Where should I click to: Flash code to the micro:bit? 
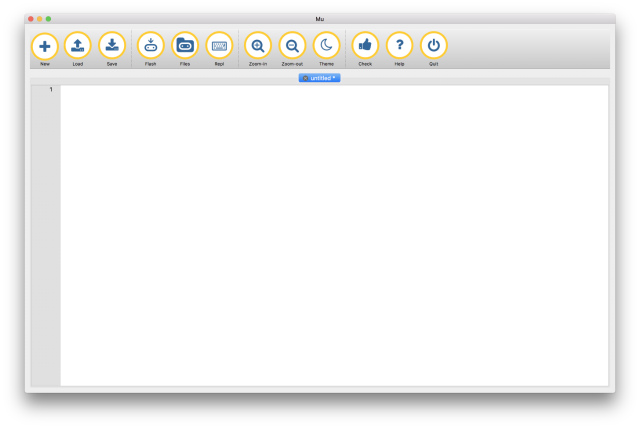(x=151, y=46)
